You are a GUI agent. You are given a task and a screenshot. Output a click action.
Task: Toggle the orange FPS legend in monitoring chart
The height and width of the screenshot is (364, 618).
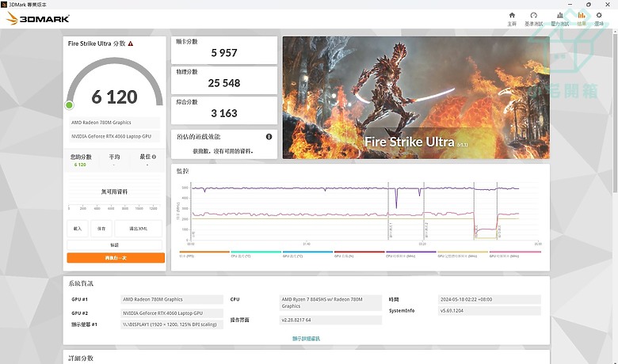(x=204, y=254)
